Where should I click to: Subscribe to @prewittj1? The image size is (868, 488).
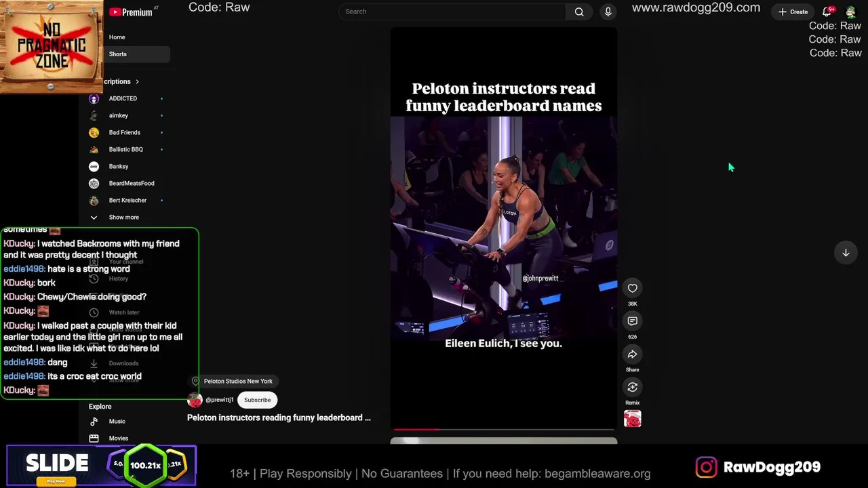pyautogui.click(x=257, y=400)
